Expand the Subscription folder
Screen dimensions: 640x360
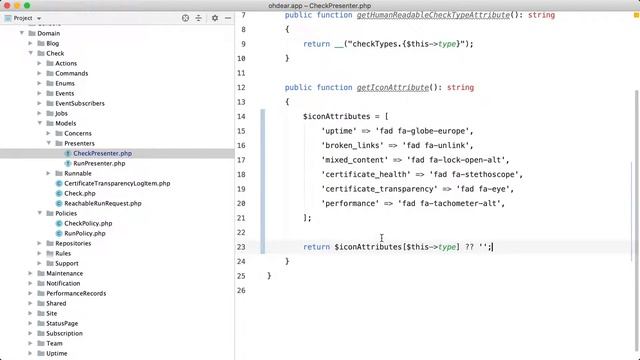30,333
